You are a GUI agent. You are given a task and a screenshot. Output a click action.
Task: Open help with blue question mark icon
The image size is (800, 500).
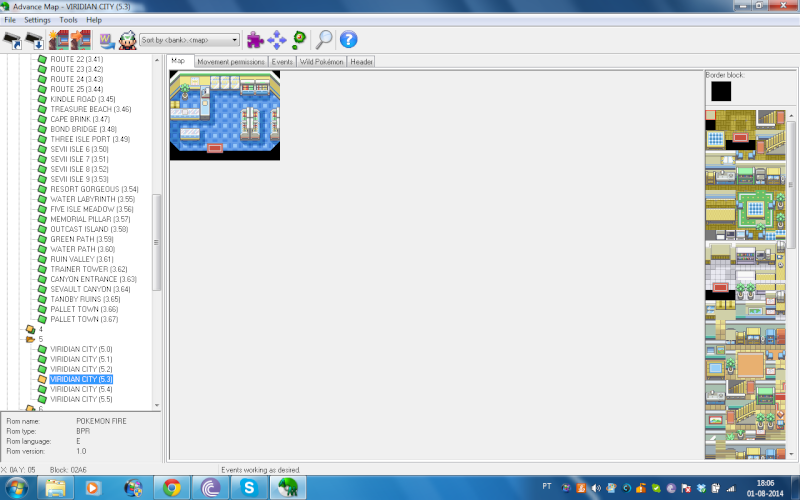348,39
